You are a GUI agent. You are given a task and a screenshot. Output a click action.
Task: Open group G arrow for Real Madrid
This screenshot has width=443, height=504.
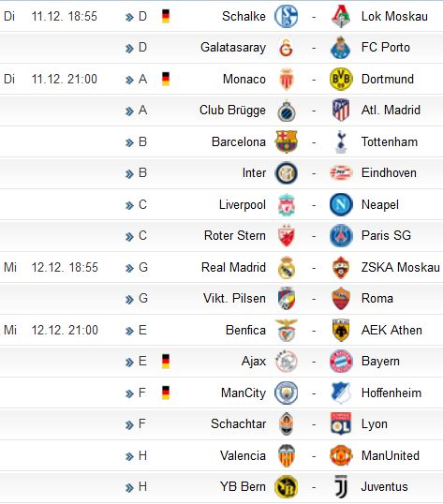(x=129, y=268)
